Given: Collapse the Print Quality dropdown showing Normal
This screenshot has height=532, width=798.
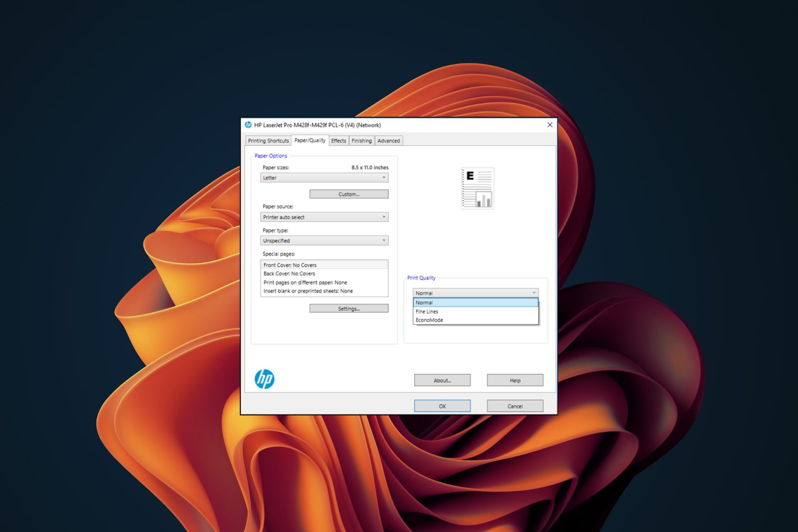Looking at the screenshot, I should point(475,293).
